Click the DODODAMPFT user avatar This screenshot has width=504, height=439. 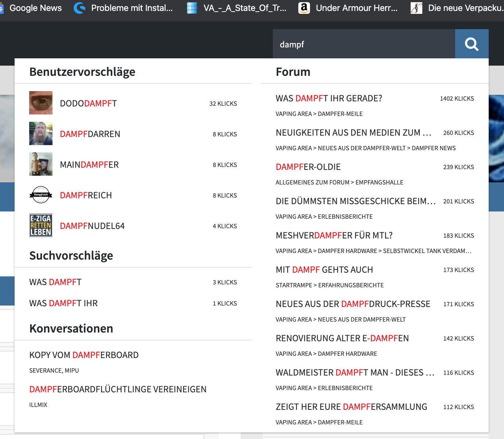pyautogui.click(x=41, y=103)
